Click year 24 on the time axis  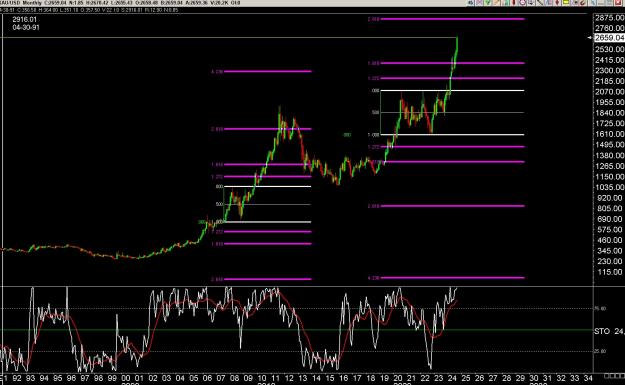coord(452,378)
